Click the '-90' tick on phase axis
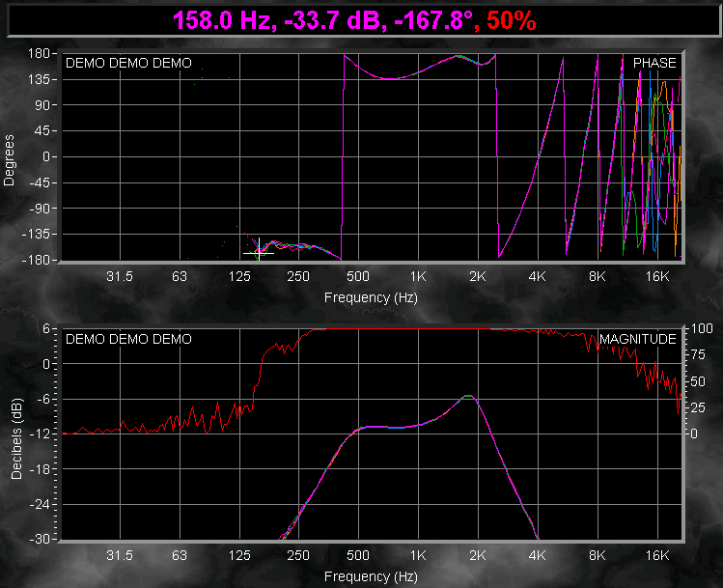Image resolution: width=723 pixels, height=588 pixels. pos(40,209)
